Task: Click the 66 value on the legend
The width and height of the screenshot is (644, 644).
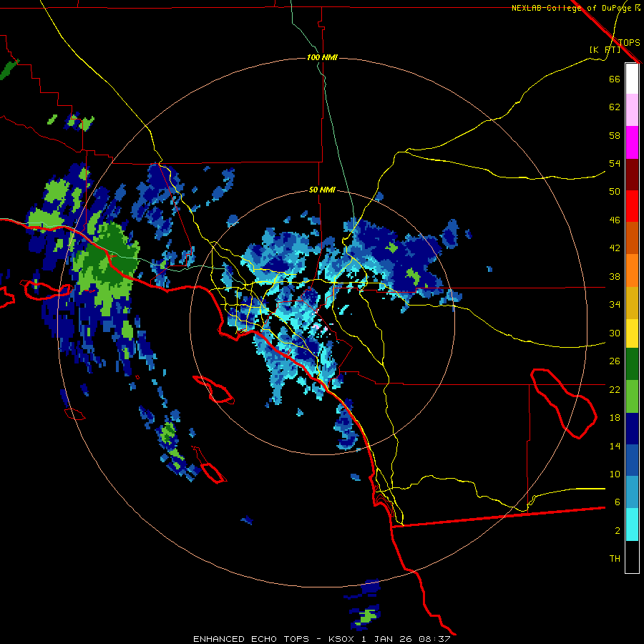Action: [615, 79]
